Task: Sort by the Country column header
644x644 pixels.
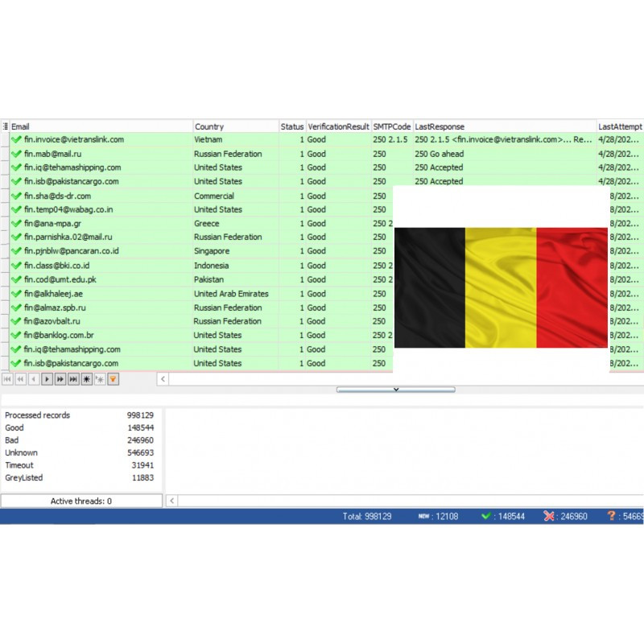Action: [x=235, y=126]
